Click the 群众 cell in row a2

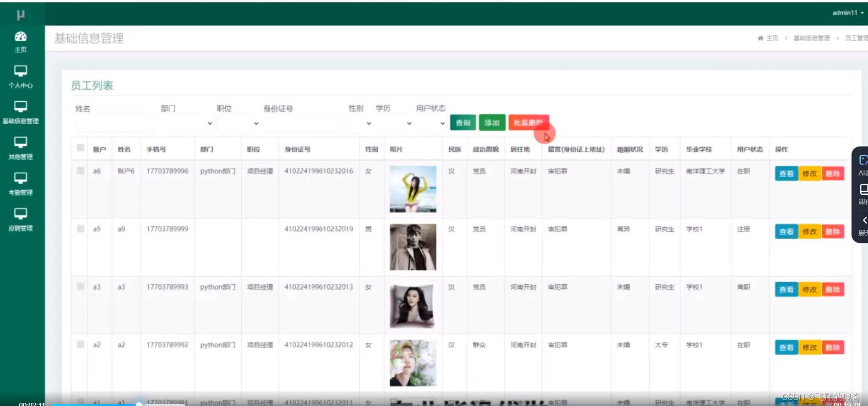[x=479, y=345]
